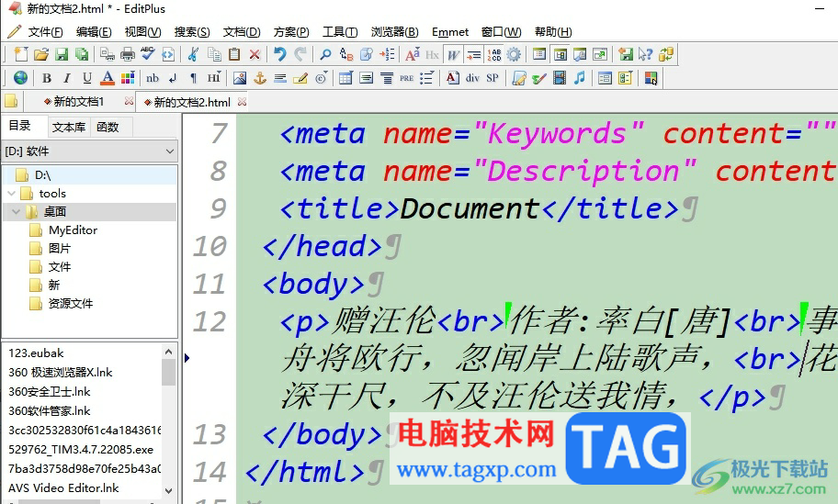Click the red X Delete icon
838x504 pixels.
tap(255, 54)
